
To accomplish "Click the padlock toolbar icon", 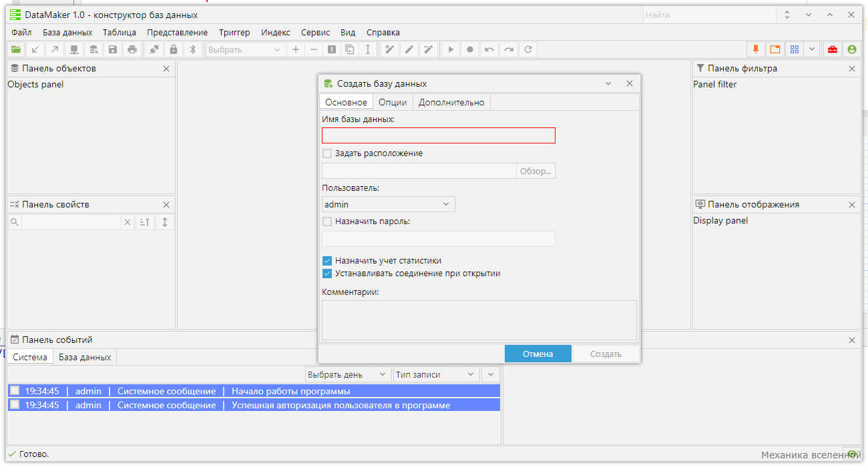I will (x=174, y=49).
